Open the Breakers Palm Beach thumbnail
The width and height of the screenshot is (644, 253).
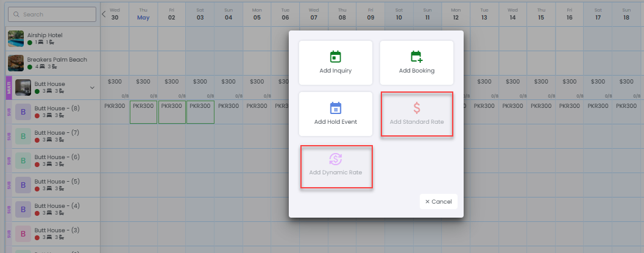16,63
